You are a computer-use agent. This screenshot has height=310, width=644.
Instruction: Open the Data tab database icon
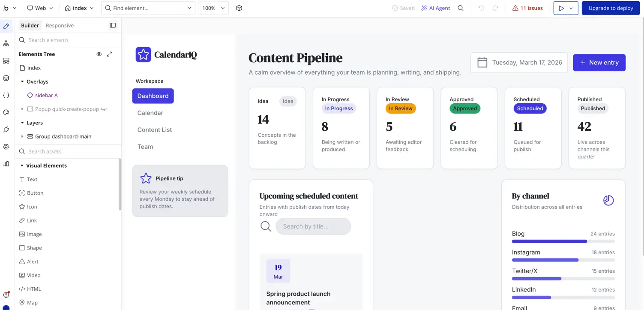tap(6, 78)
